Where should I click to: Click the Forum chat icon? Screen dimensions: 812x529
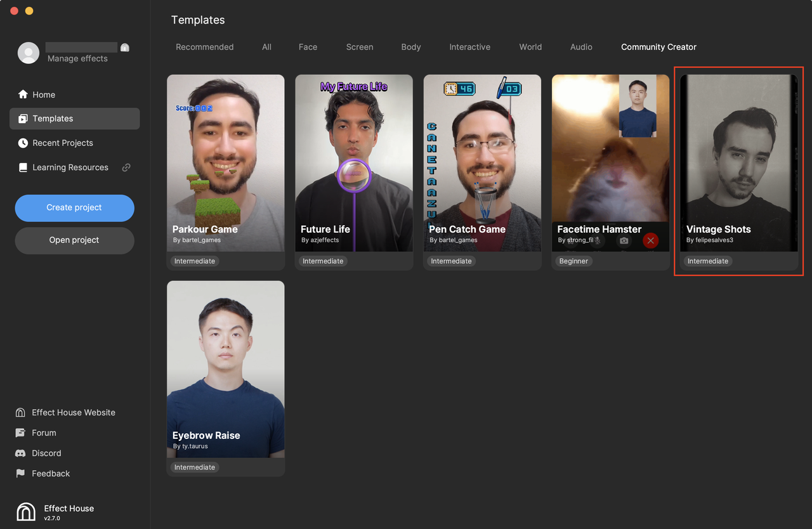(20, 433)
